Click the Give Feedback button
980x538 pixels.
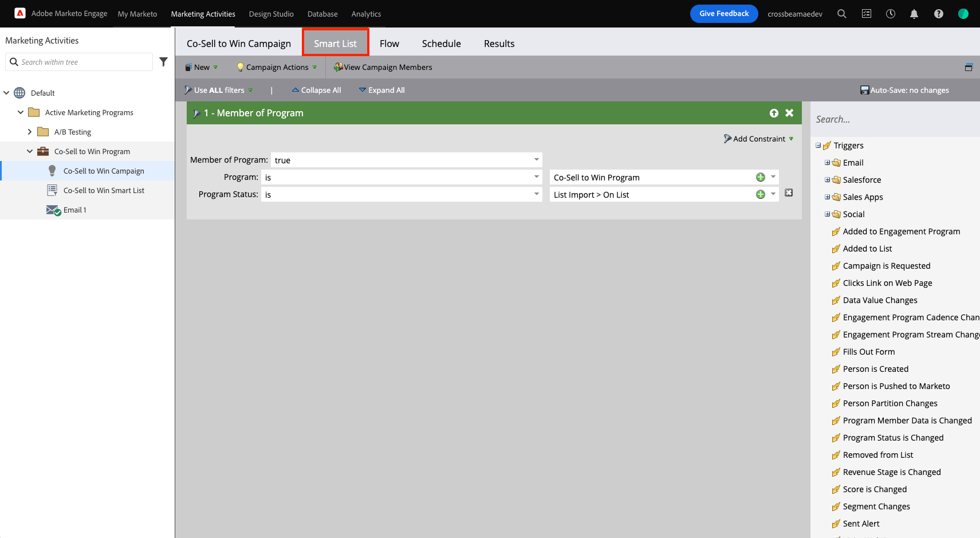click(723, 14)
